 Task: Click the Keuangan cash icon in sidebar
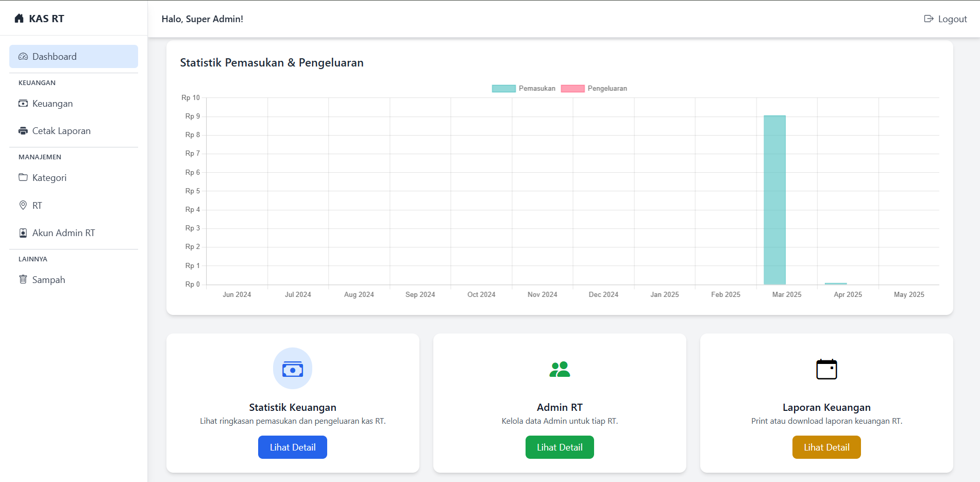[x=23, y=104]
